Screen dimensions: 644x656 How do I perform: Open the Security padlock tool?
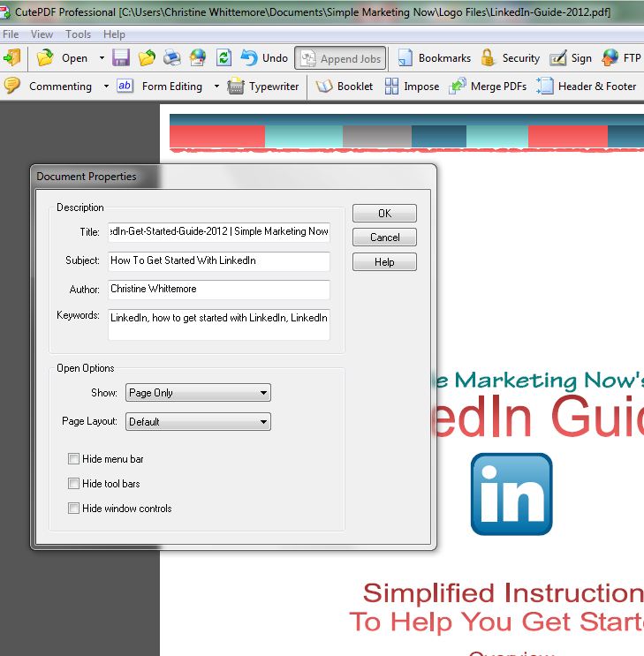click(x=510, y=57)
